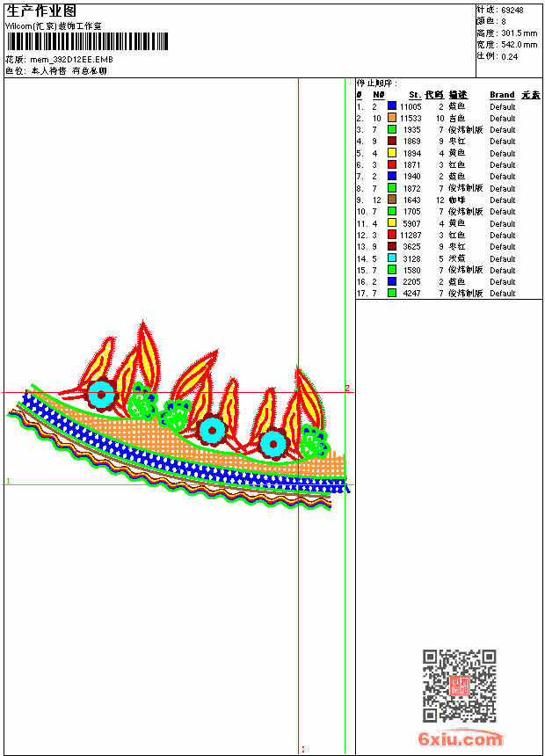Image resolution: width=545 pixels, height=756 pixels.
Task: Click the middle cyan flower in design
Action: click(x=212, y=430)
